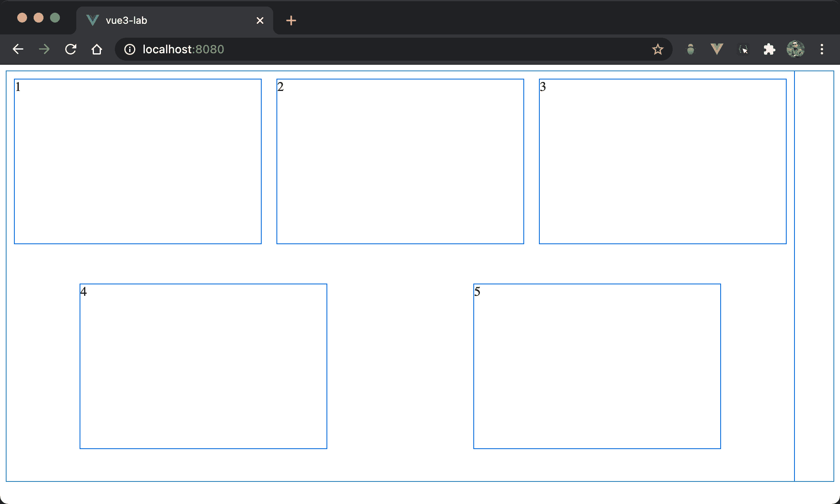Open the user profile avatar

[x=795, y=50]
